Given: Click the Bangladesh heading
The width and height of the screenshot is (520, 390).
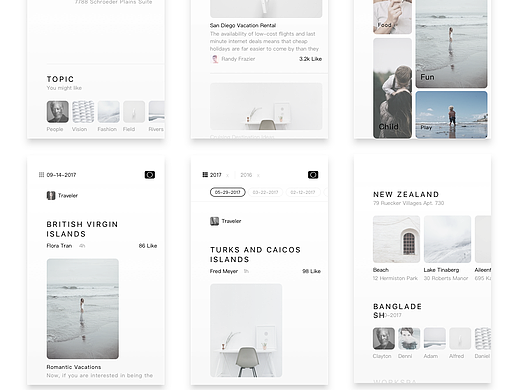Looking at the screenshot, I should pyautogui.click(x=397, y=311).
